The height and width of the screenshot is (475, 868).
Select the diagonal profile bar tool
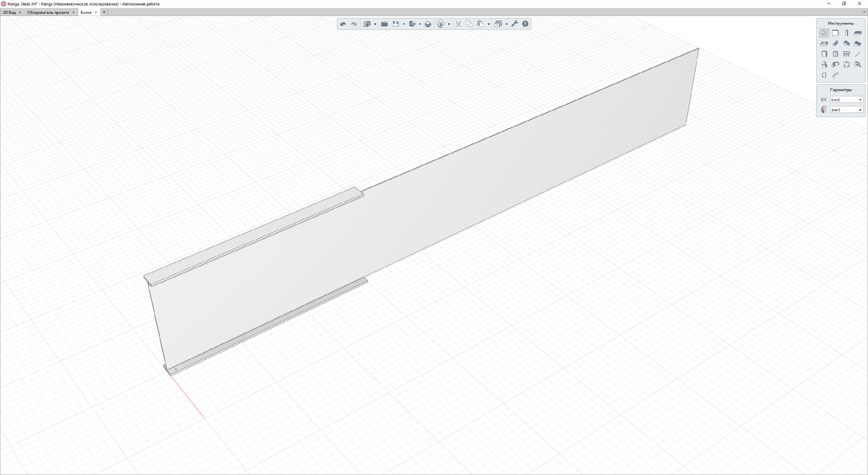(x=835, y=43)
